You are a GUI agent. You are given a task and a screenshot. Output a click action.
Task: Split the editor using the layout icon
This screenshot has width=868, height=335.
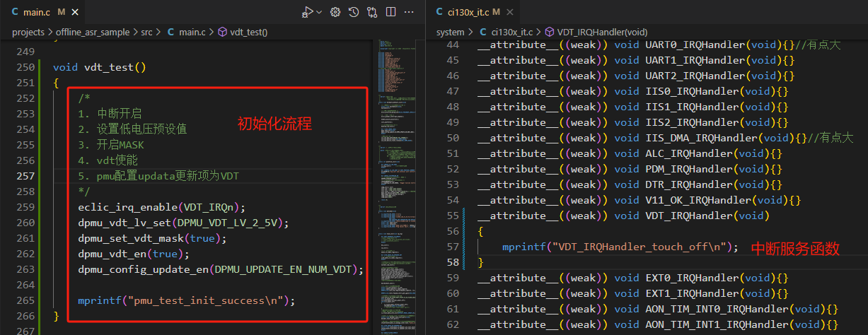tap(390, 12)
